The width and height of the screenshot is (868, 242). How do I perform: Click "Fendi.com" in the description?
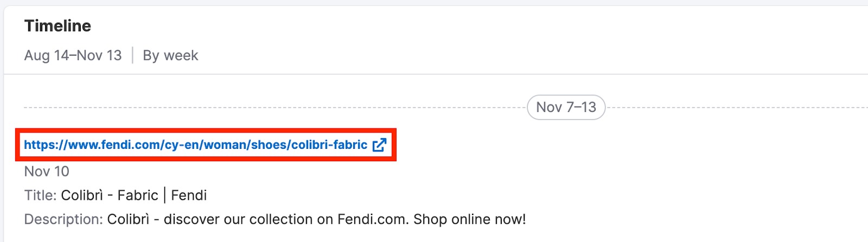[x=373, y=219]
